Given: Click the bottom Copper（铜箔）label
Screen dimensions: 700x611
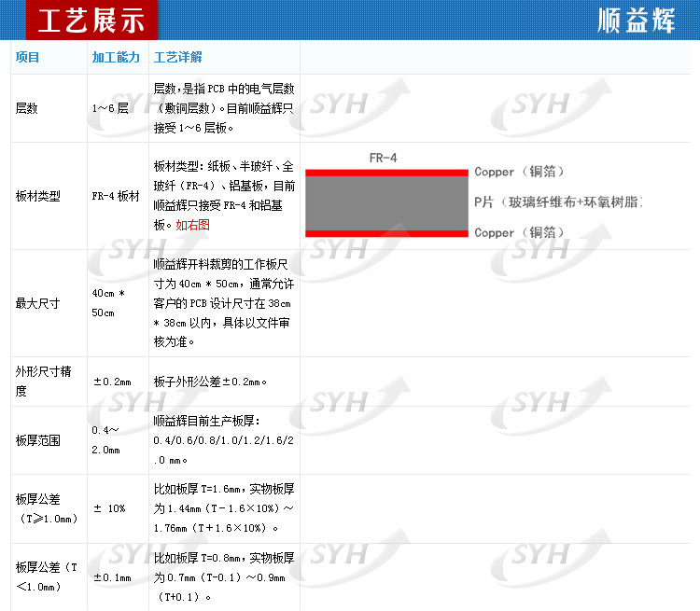Looking at the screenshot, I should 519,232.
